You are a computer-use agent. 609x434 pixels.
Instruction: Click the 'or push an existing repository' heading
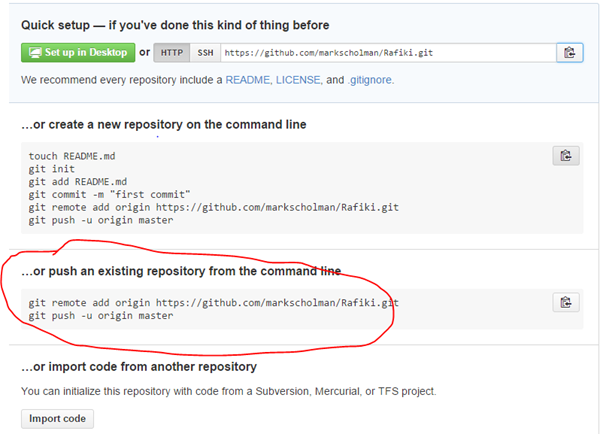click(x=181, y=271)
